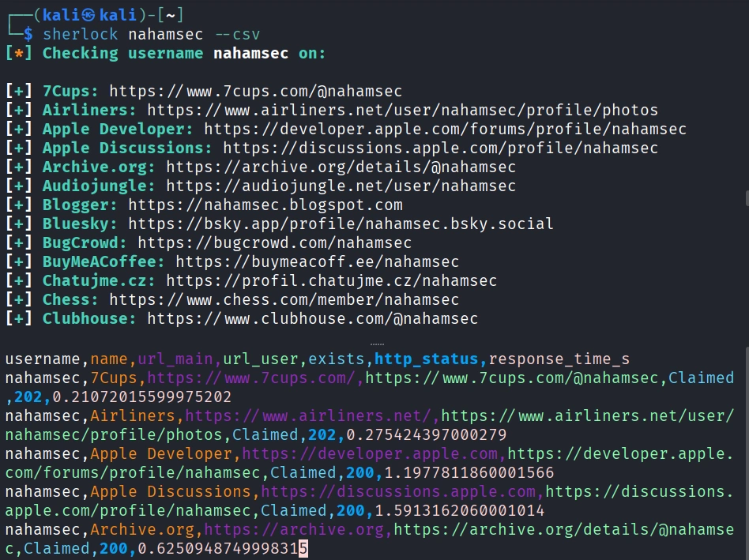Click the orange 'Apple Discussions' CSV name
Screen dimensions: 749x560
170,492
